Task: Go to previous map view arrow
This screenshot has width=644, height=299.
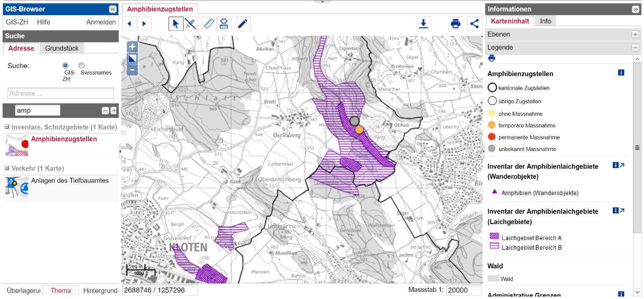Action: point(130,24)
